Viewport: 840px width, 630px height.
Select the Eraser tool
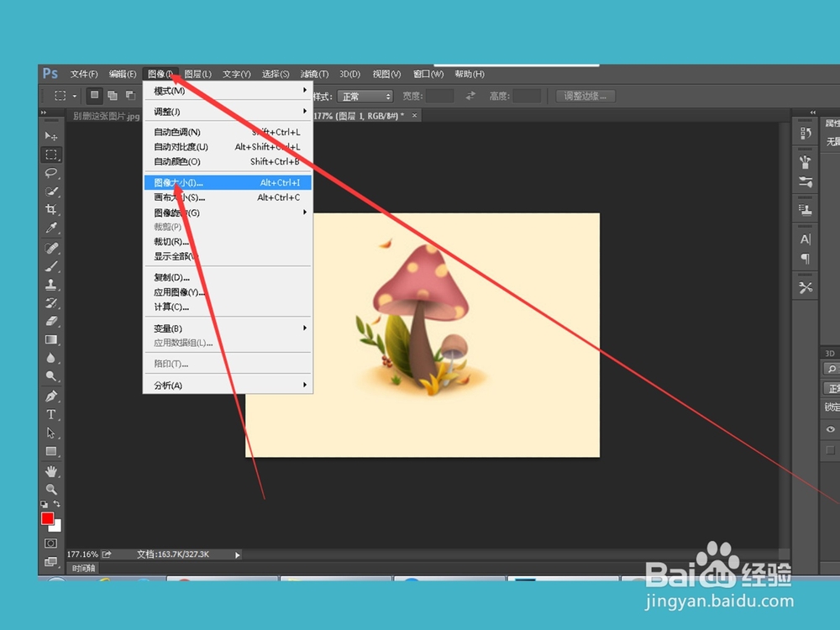click(51, 321)
